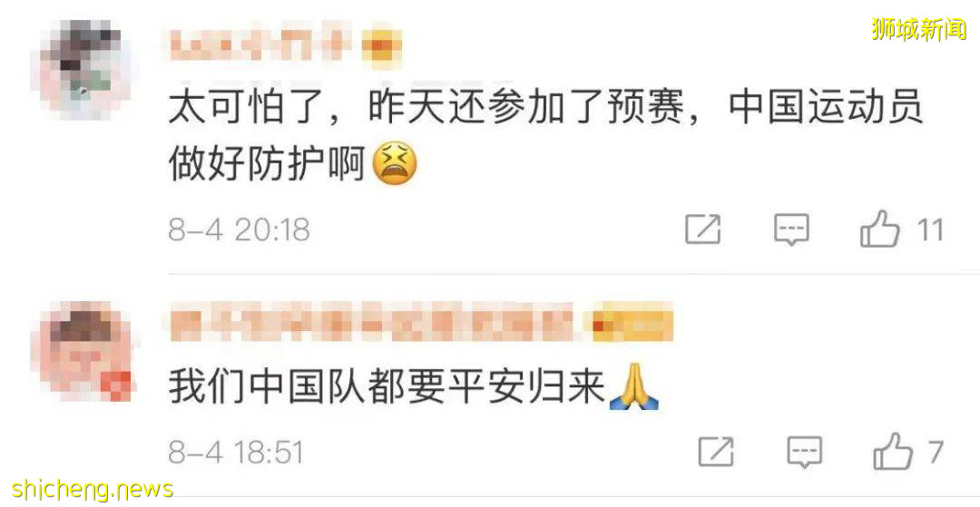This screenshot has height=507, width=980.
Task: Click the 8-4 18:51 timestamp
Action: (x=236, y=452)
